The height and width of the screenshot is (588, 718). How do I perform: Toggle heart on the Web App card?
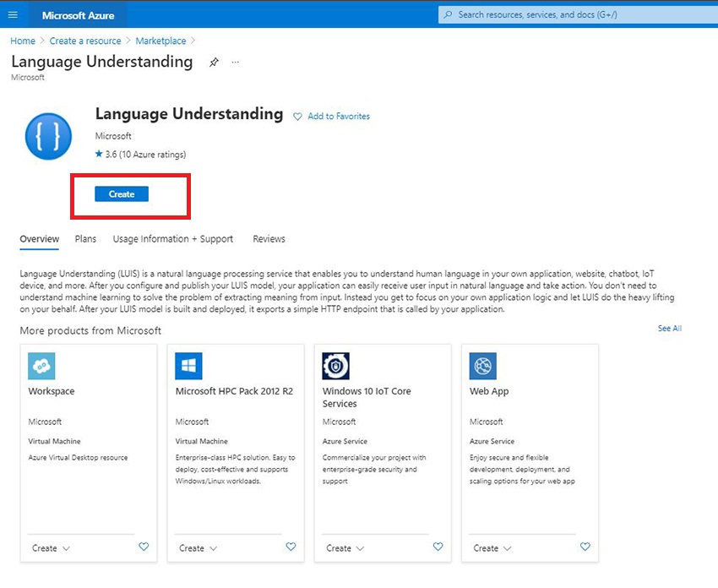pos(585,547)
